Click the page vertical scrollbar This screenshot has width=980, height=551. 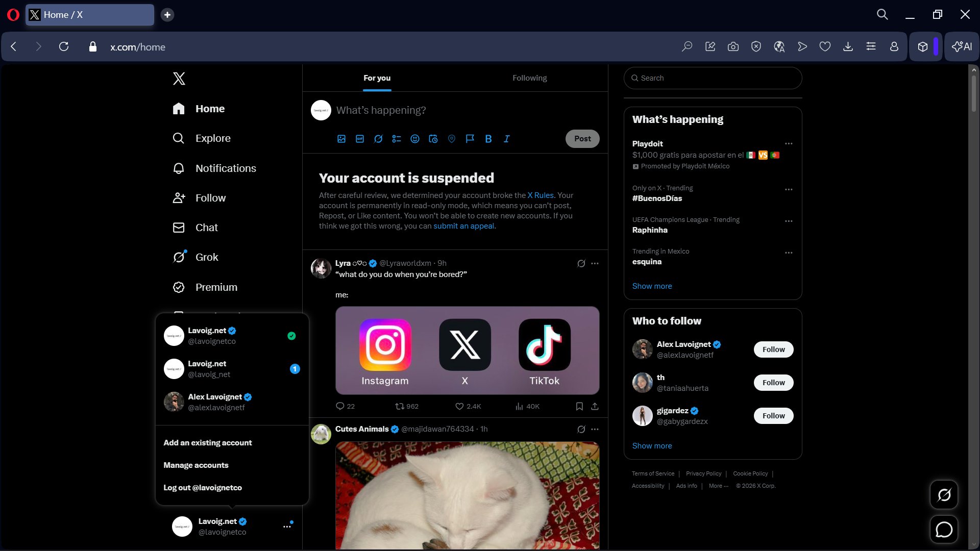[x=973, y=94]
